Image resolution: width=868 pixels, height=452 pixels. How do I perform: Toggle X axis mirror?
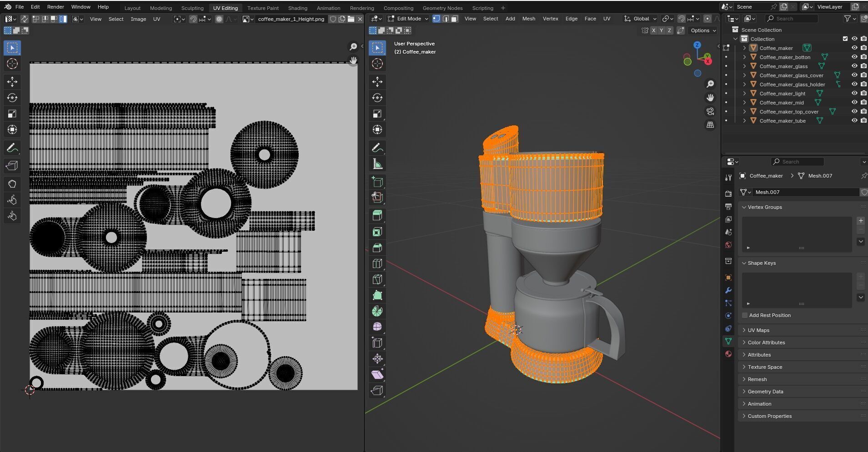click(x=653, y=30)
